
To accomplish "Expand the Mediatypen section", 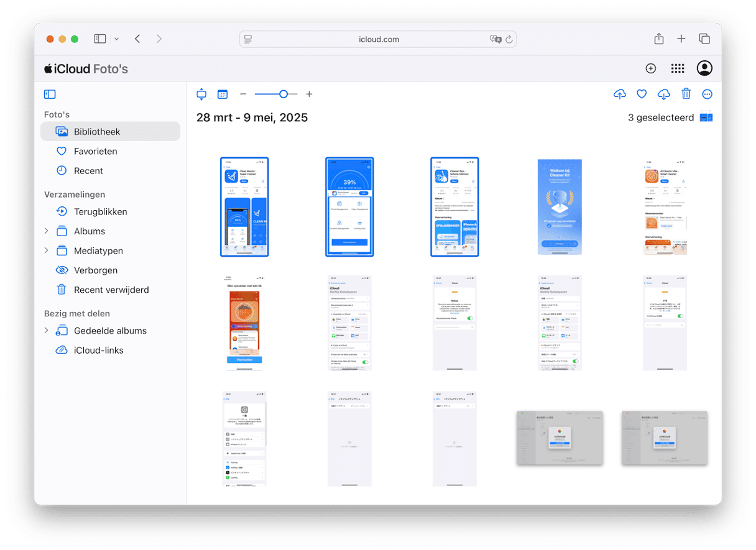I will tap(46, 250).
